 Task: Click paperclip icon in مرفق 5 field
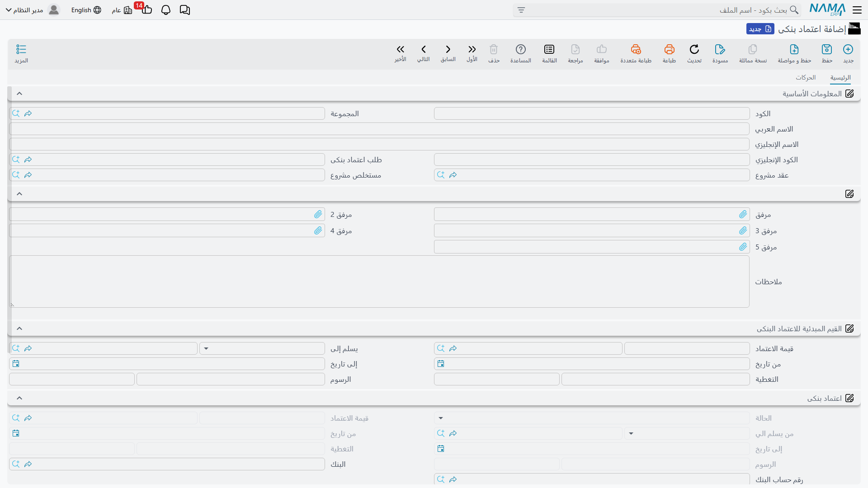(x=743, y=247)
